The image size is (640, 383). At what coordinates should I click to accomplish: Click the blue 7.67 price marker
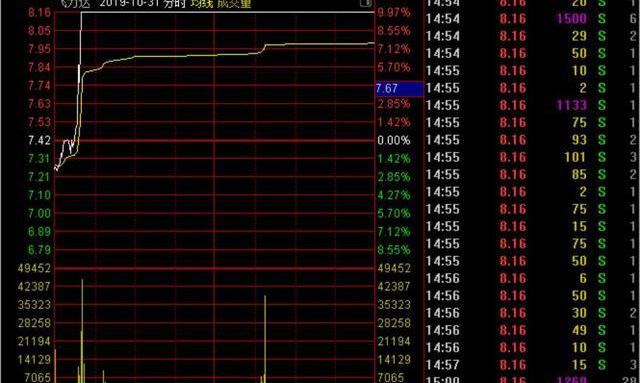tap(399, 89)
